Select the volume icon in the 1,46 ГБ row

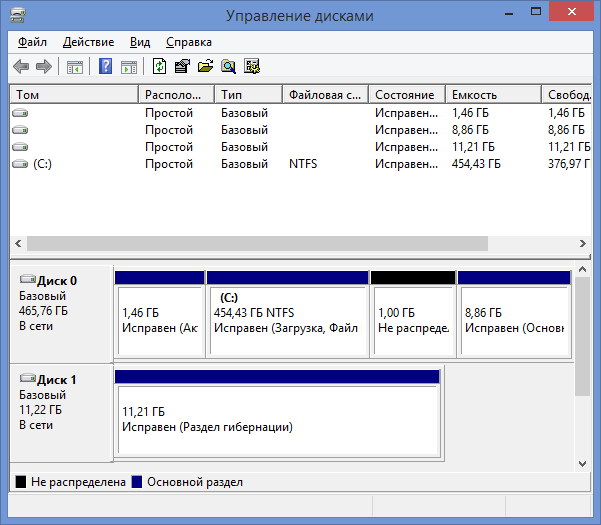20,113
